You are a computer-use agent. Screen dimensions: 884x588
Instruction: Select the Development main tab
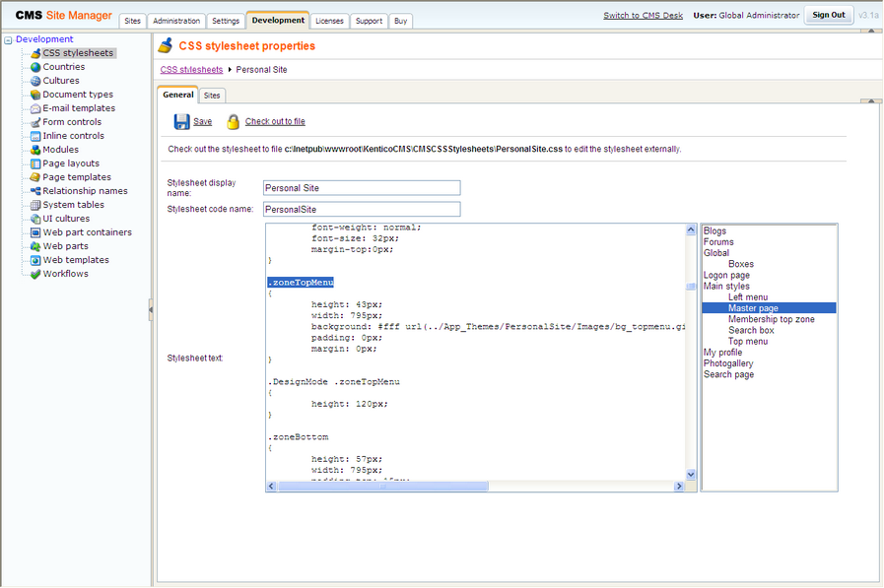click(278, 20)
